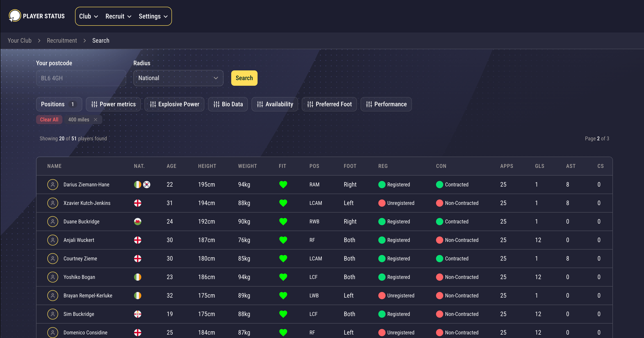Image resolution: width=644 pixels, height=338 pixels.
Task: Click the Player Status logo icon
Action: [14, 16]
